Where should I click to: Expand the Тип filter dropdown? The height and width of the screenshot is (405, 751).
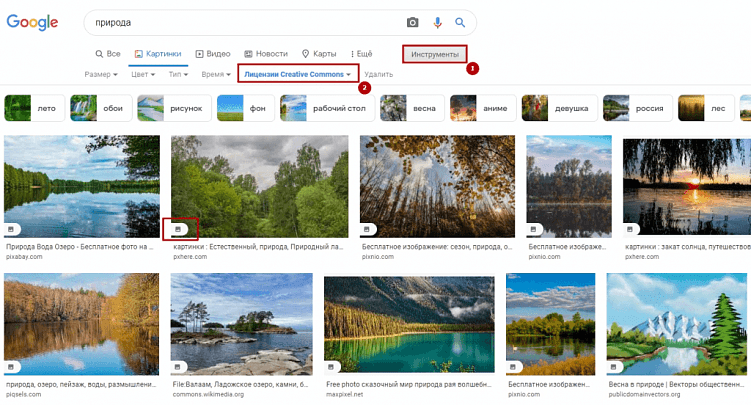178,74
